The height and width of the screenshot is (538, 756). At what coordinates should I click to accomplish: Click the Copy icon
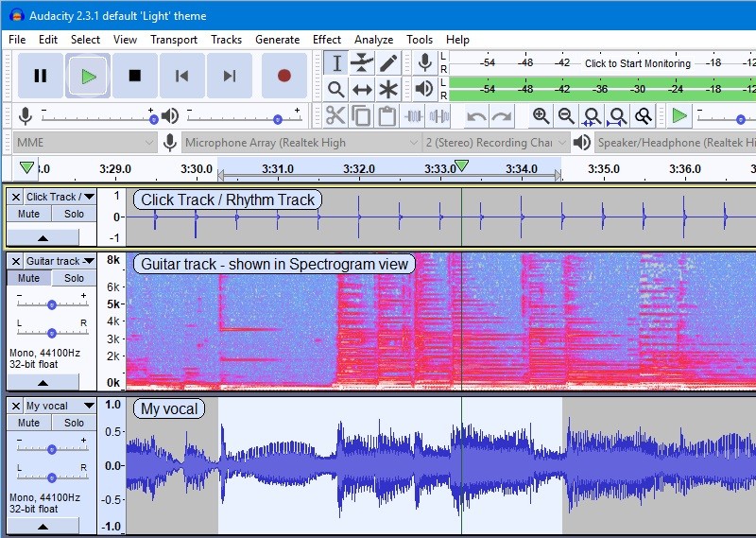361,115
